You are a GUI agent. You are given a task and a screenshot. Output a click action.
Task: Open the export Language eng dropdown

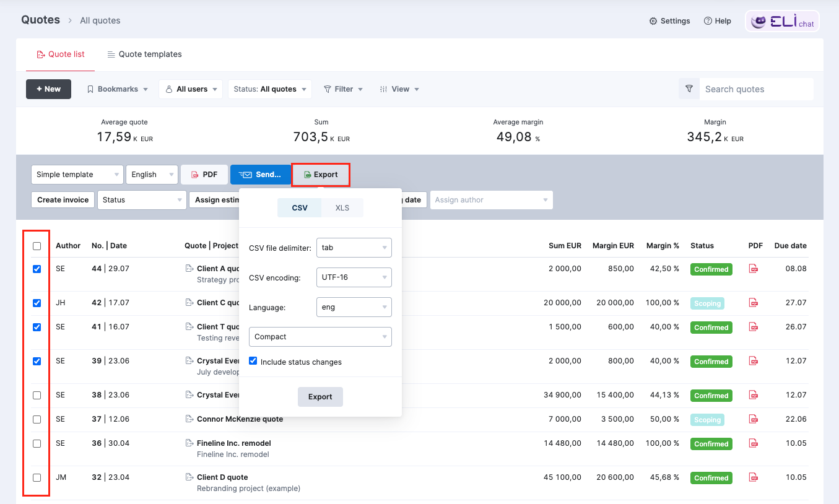pos(354,307)
